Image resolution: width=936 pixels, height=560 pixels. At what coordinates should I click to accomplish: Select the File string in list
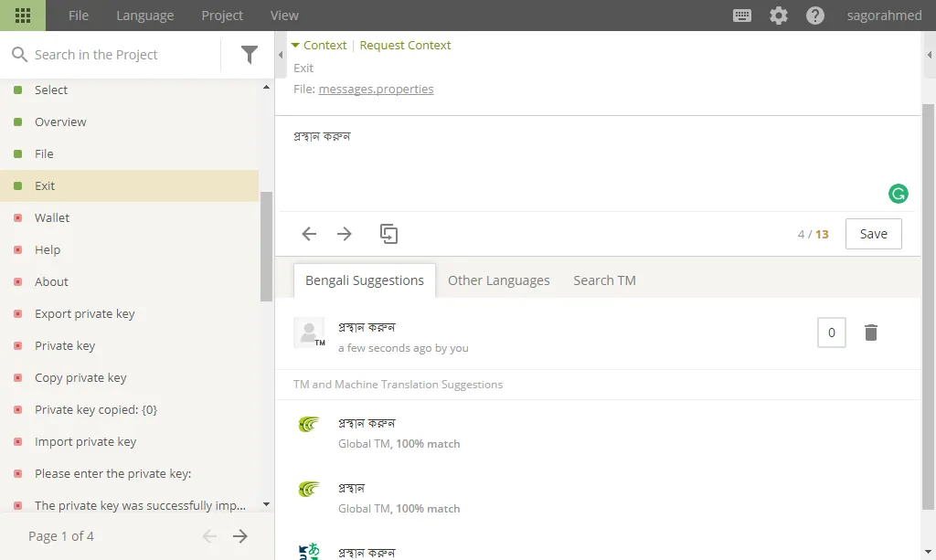point(129,153)
